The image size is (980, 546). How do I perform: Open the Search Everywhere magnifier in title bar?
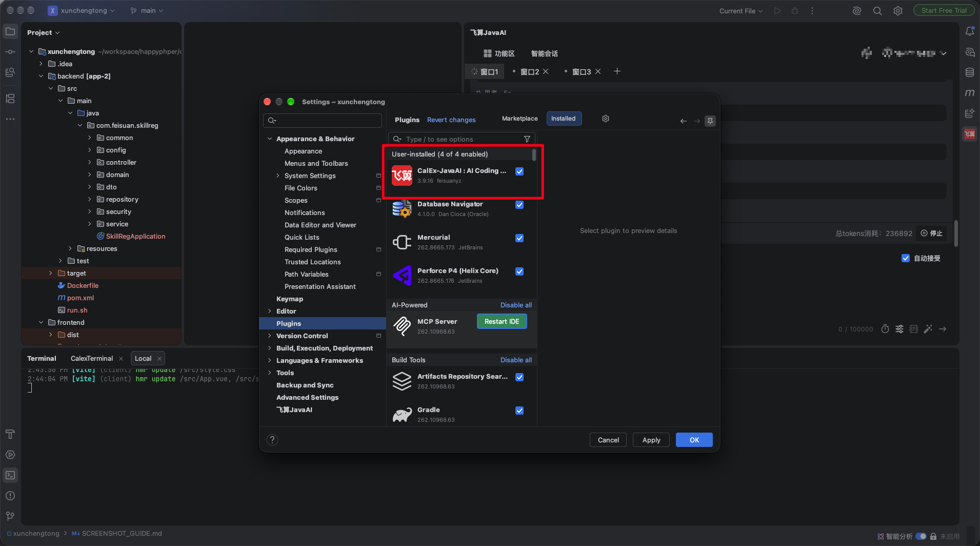pyautogui.click(x=877, y=11)
